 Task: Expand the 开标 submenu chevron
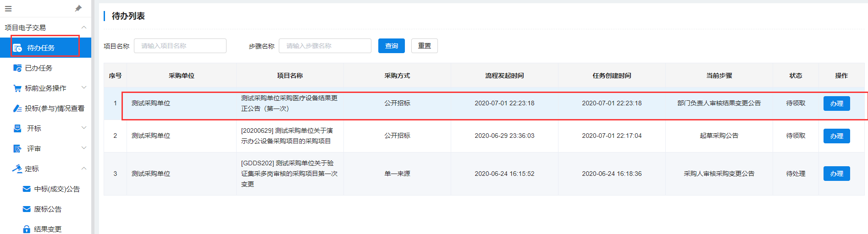pos(84,128)
